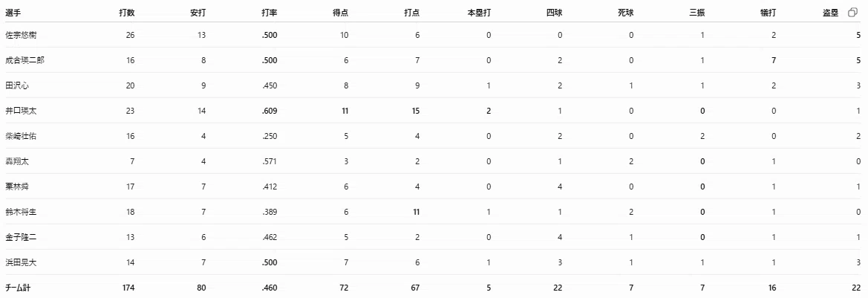Select the 打率 column header

(x=270, y=12)
